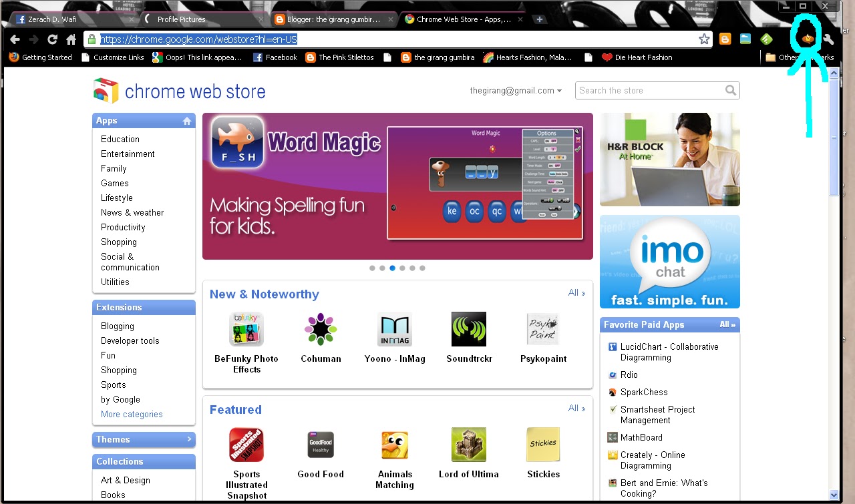Click the blue extension icon beside the Blogger extension
The height and width of the screenshot is (504, 855).
tap(745, 39)
